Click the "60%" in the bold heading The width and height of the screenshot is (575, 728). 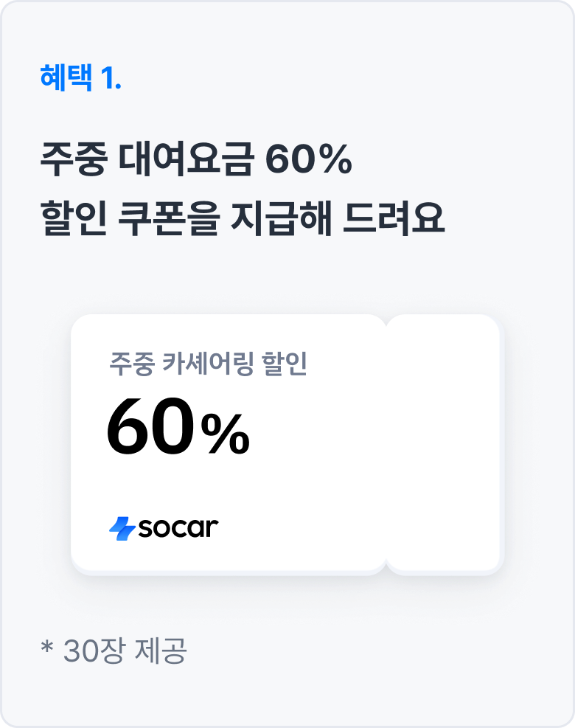point(307,162)
